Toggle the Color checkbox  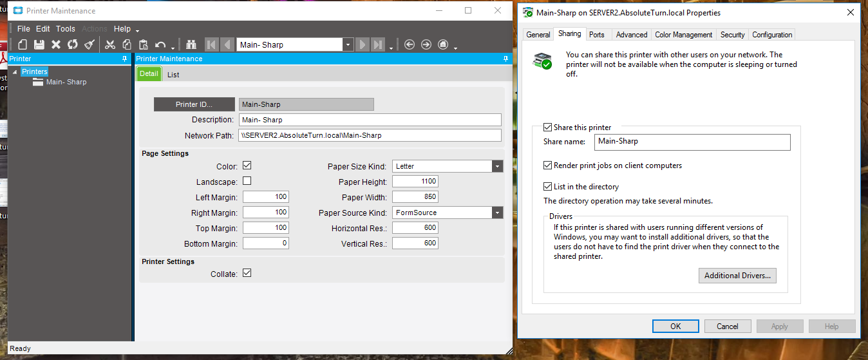tap(247, 166)
